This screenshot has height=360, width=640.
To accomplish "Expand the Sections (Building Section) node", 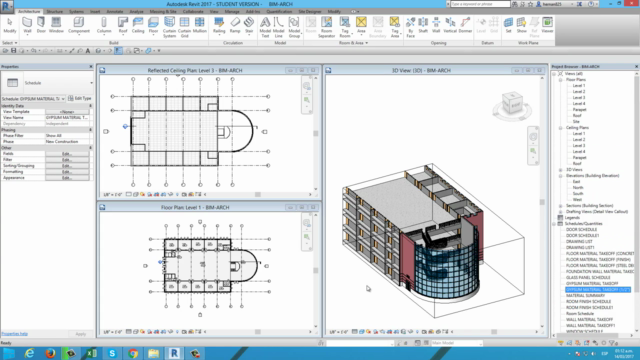I will click(560, 206).
